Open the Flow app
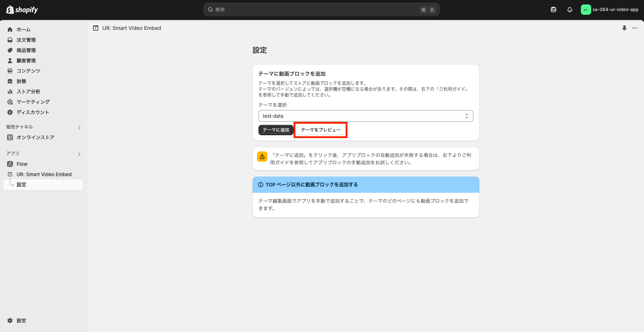 point(43,164)
